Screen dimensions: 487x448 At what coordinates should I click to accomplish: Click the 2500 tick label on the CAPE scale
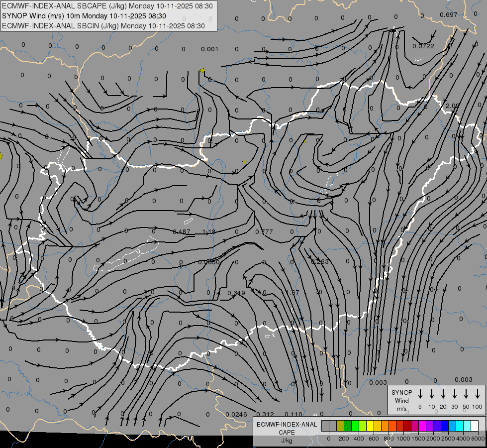(x=448, y=439)
